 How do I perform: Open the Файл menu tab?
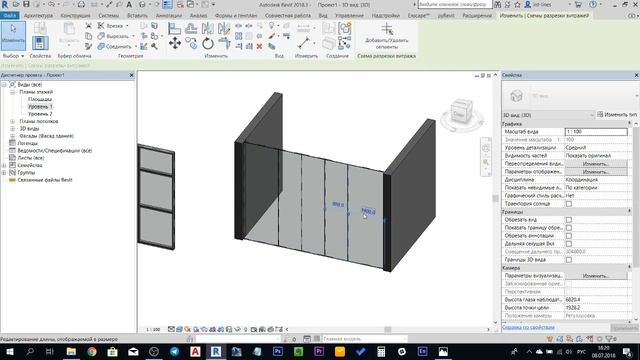pyautogui.click(x=10, y=16)
